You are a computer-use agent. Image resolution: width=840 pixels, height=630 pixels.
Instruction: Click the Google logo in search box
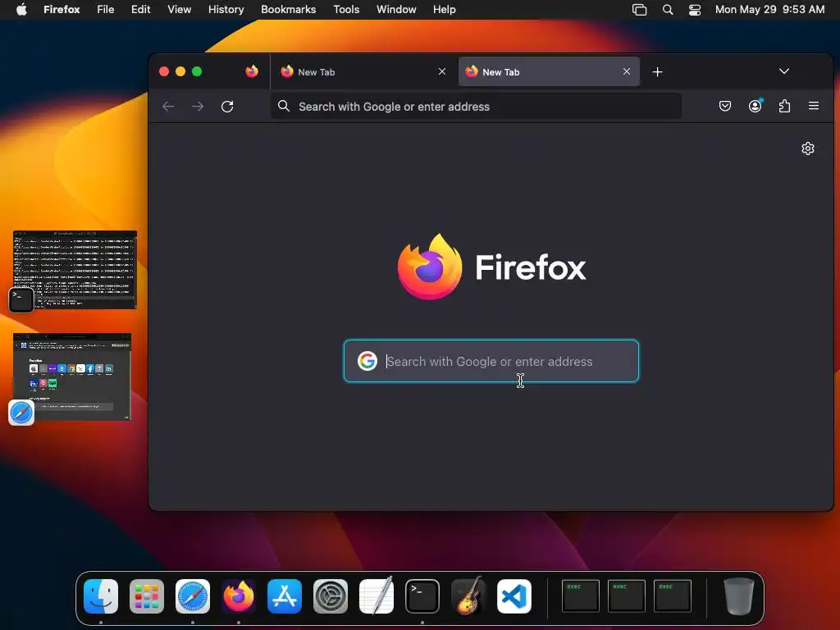point(367,361)
